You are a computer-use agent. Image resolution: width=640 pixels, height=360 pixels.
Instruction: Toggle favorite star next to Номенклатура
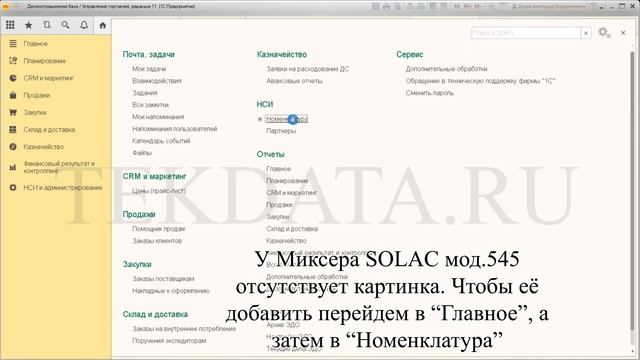(x=260, y=119)
